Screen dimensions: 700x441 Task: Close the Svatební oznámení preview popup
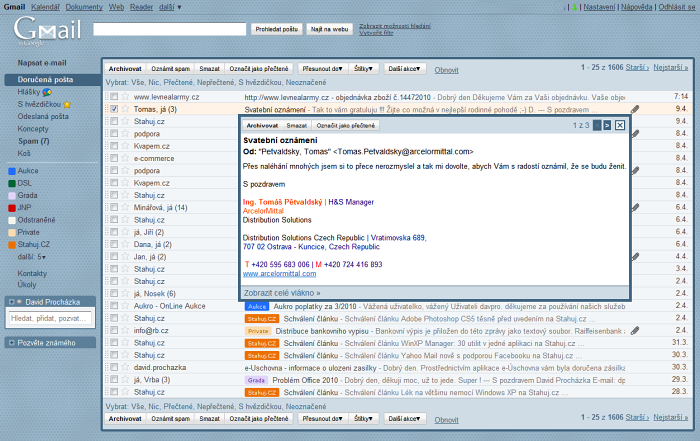[620, 125]
